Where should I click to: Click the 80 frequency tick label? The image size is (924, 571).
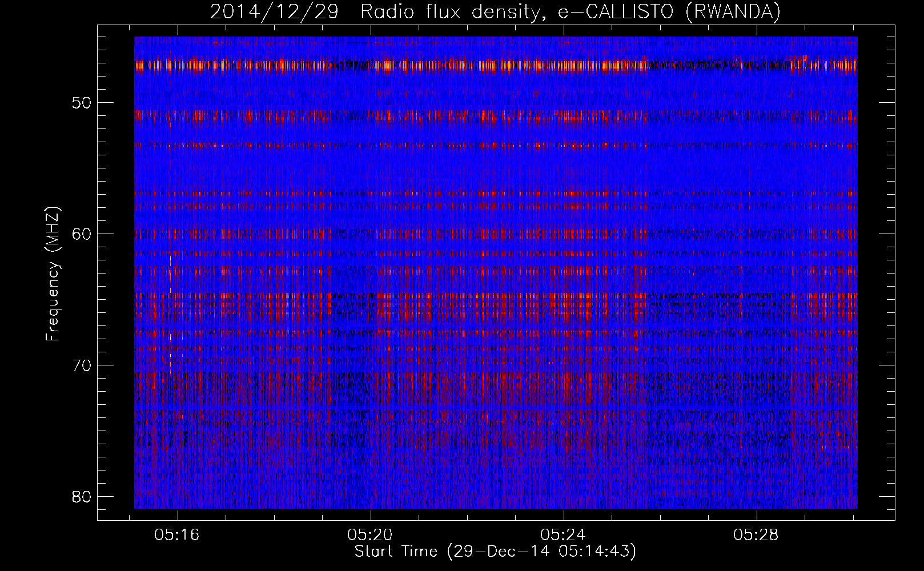82,496
